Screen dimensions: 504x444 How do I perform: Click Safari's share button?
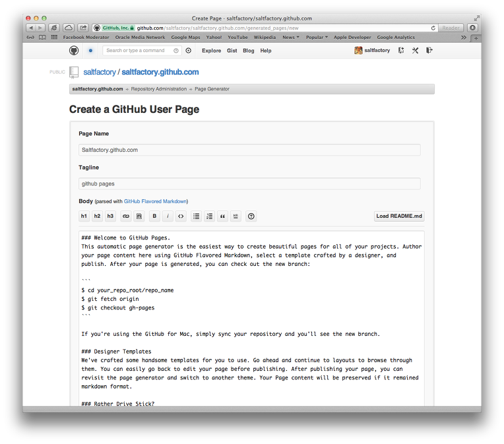(x=83, y=28)
